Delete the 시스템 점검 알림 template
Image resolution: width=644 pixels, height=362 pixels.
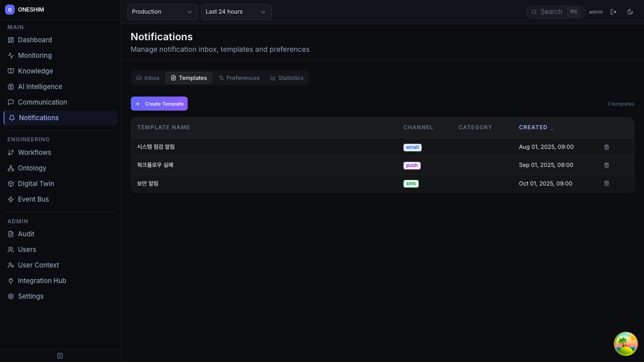pos(606,147)
